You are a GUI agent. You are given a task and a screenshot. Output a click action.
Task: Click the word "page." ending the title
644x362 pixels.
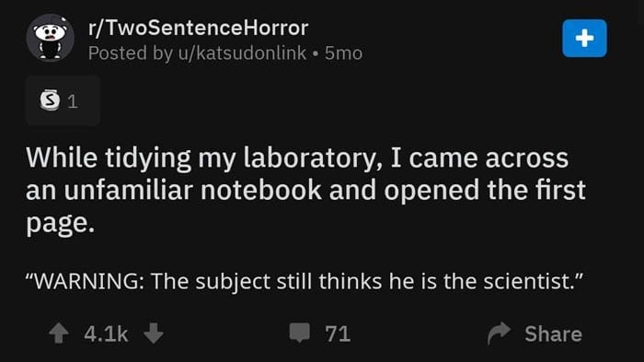click(61, 224)
